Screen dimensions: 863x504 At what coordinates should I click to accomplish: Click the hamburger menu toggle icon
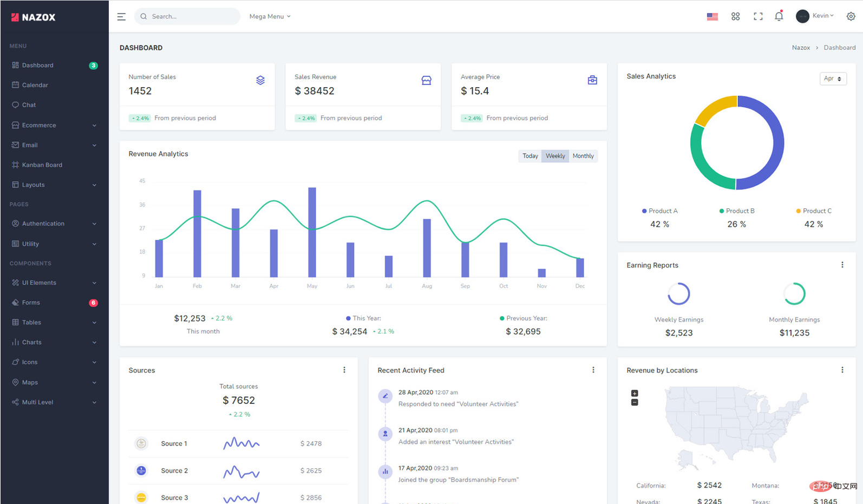pos(121,17)
